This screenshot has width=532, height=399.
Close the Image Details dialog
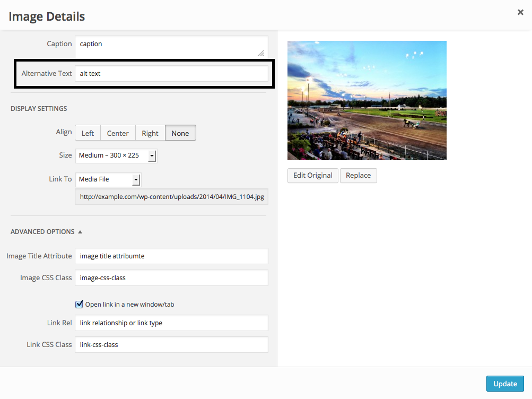520,13
